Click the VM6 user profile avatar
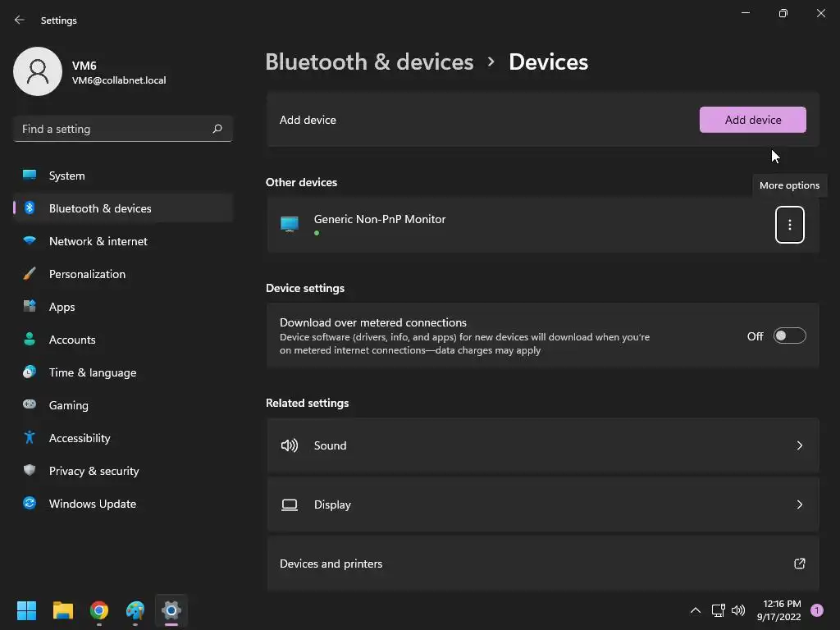Viewport: 840px width, 630px height. click(x=38, y=71)
